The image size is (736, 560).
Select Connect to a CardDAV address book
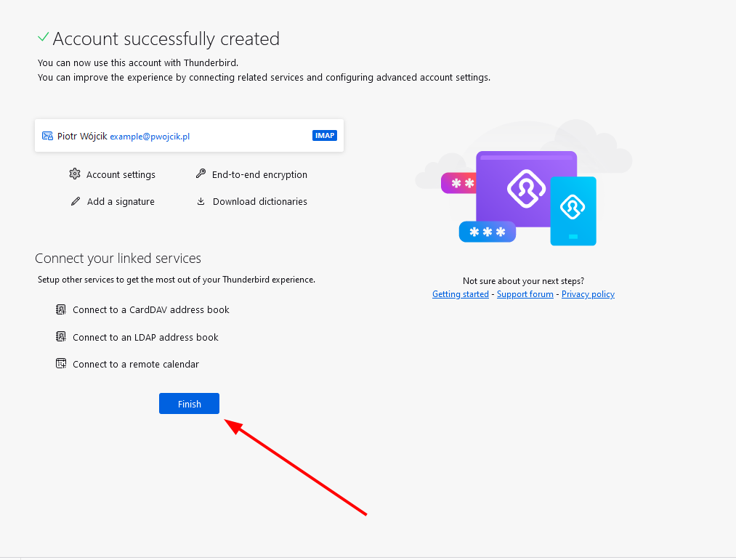pyautogui.click(x=150, y=309)
